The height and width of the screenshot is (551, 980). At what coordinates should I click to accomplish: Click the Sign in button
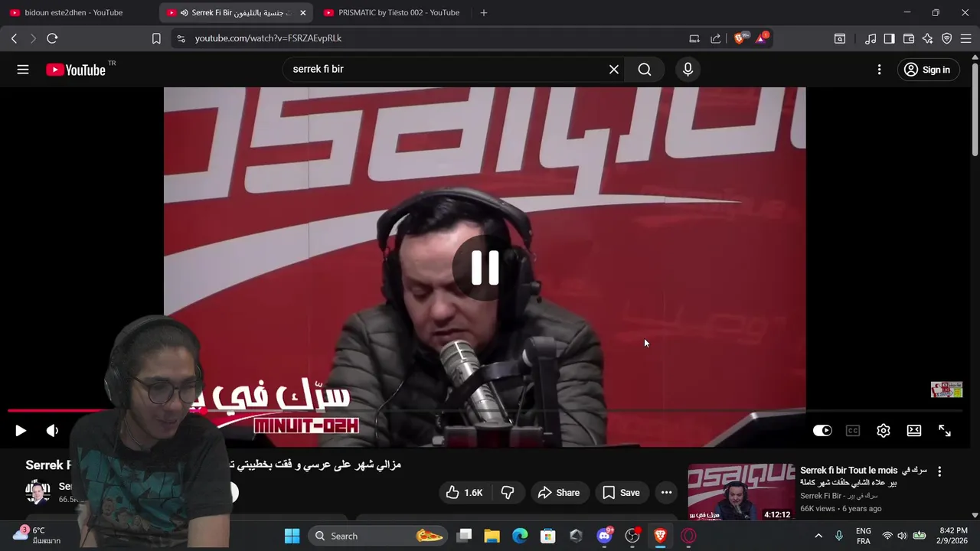[x=927, y=70]
